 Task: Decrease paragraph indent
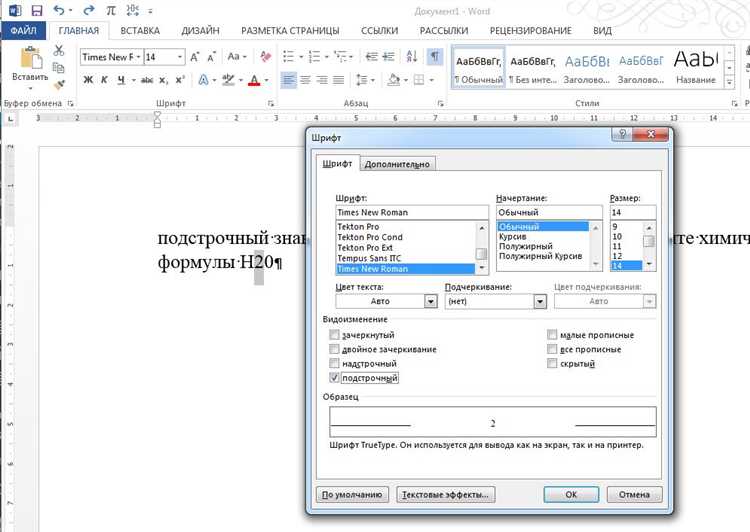pos(372,57)
